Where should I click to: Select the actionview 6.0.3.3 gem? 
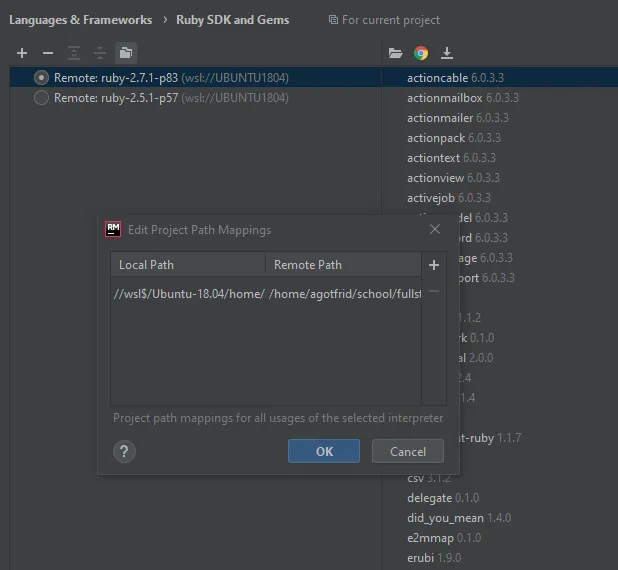point(453,178)
